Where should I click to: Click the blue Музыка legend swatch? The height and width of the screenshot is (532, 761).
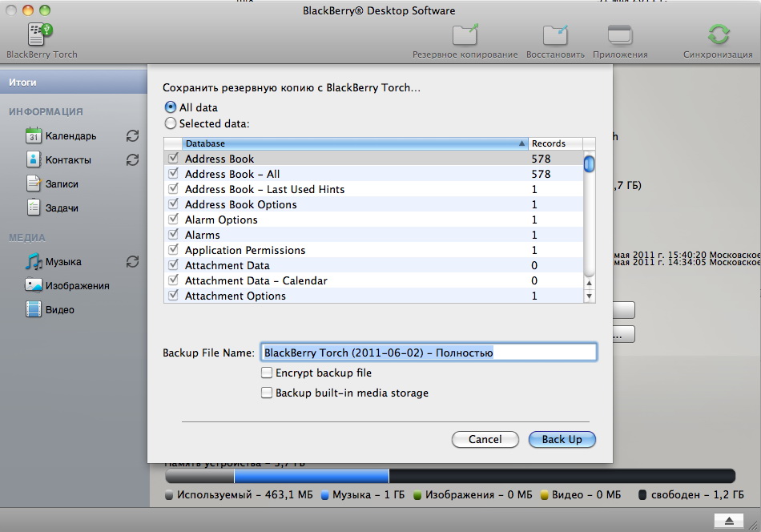[x=324, y=495]
